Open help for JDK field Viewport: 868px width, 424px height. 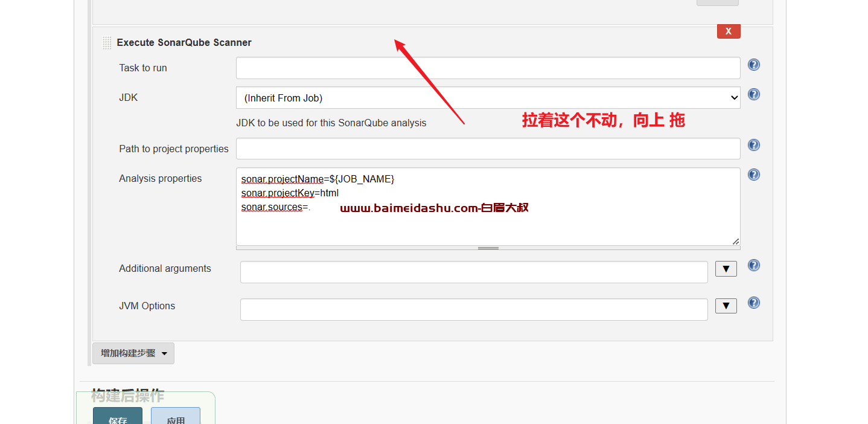click(x=753, y=94)
